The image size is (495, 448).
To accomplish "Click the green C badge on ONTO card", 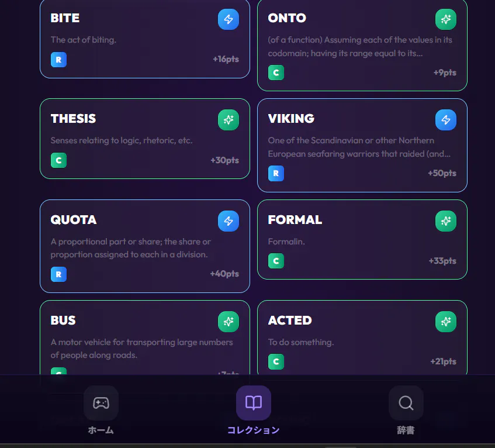I will 276,73.
